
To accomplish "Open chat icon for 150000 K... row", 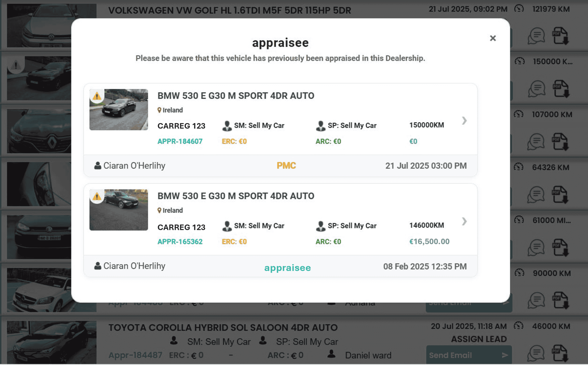I will 536,89.
